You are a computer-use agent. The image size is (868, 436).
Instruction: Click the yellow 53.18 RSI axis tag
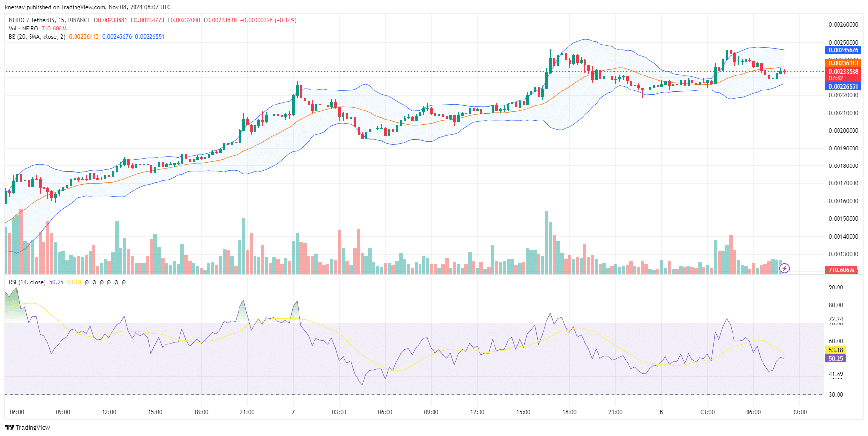836,350
